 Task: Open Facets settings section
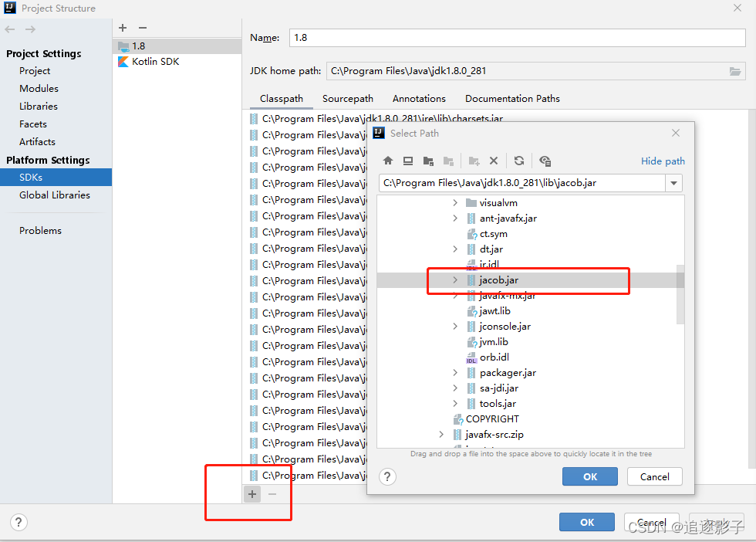pos(33,124)
